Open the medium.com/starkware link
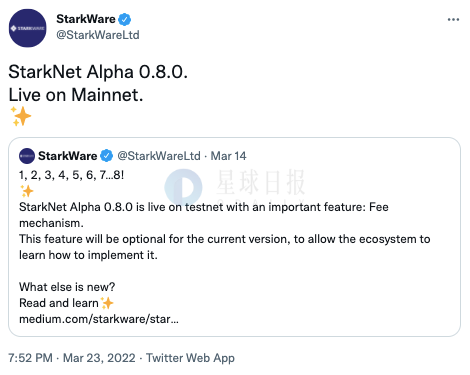 (x=99, y=319)
